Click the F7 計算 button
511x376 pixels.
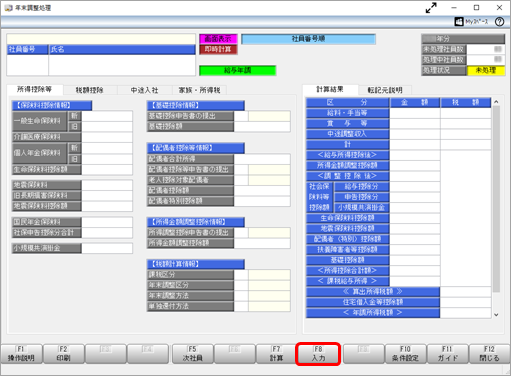pyautogui.click(x=276, y=354)
